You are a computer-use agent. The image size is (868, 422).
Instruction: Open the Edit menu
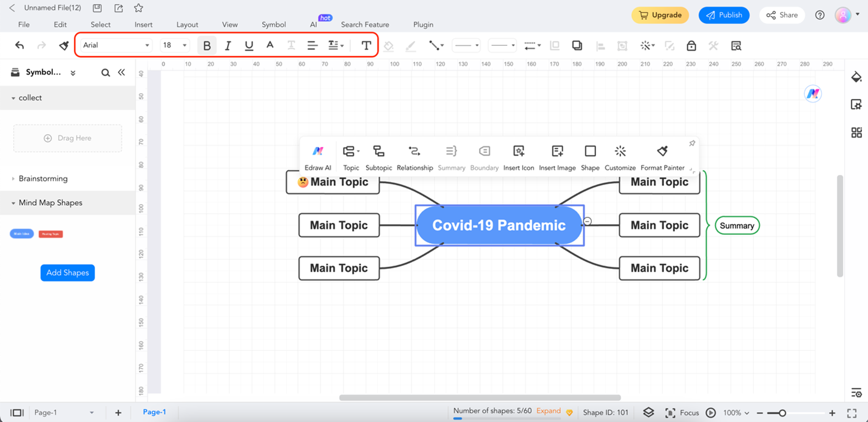point(60,24)
